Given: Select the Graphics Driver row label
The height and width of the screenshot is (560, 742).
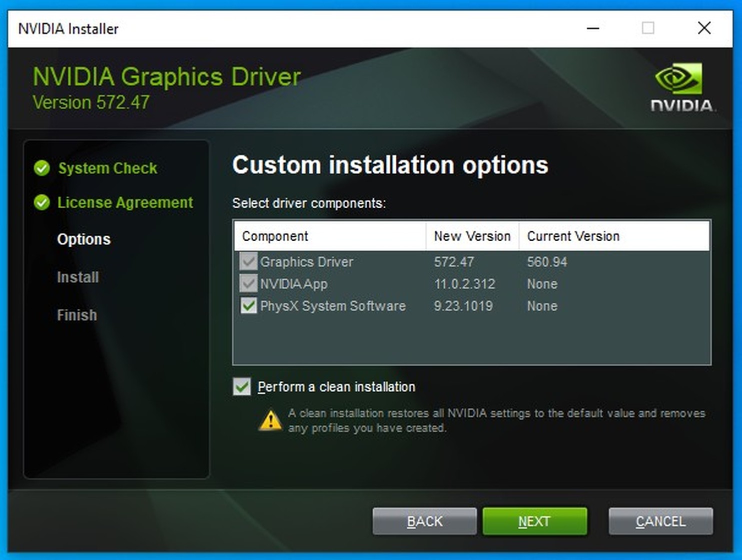Looking at the screenshot, I should [x=307, y=262].
